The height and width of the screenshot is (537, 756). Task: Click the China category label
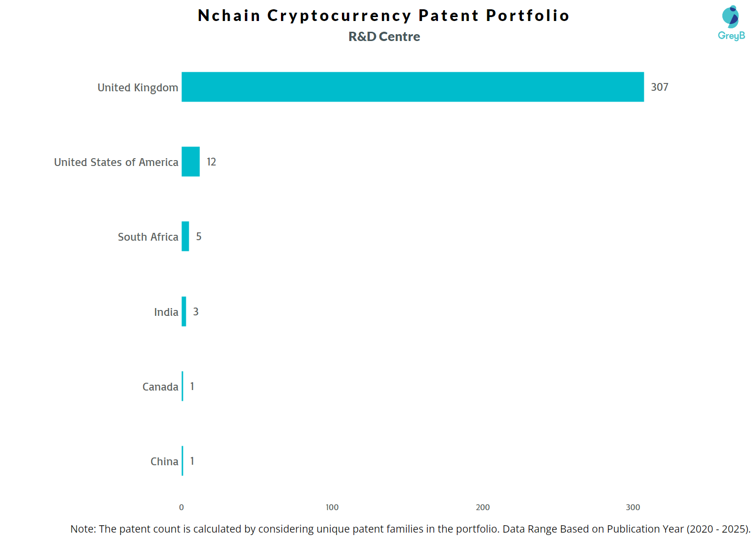pyautogui.click(x=164, y=461)
